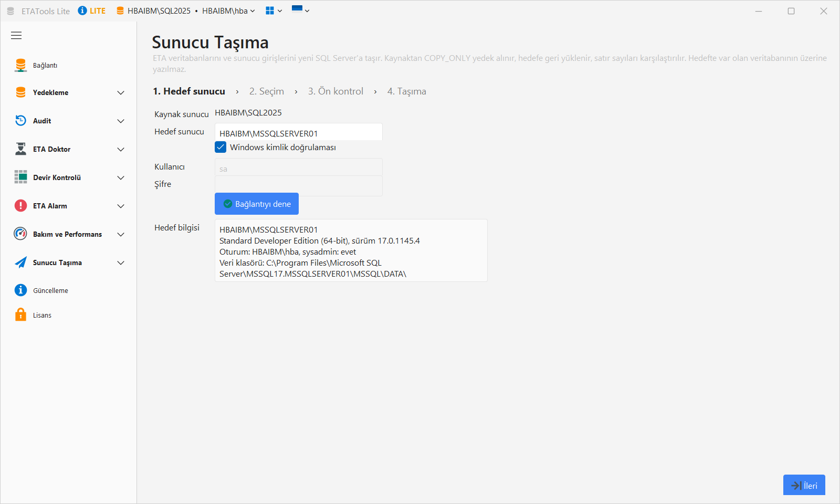Image resolution: width=840 pixels, height=504 pixels.
Task: Click the Audit history icon
Action: click(20, 121)
